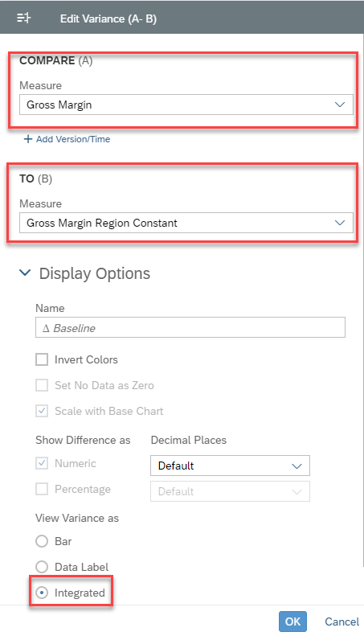Click the Name input field showing Baseline

coord(190,327)
